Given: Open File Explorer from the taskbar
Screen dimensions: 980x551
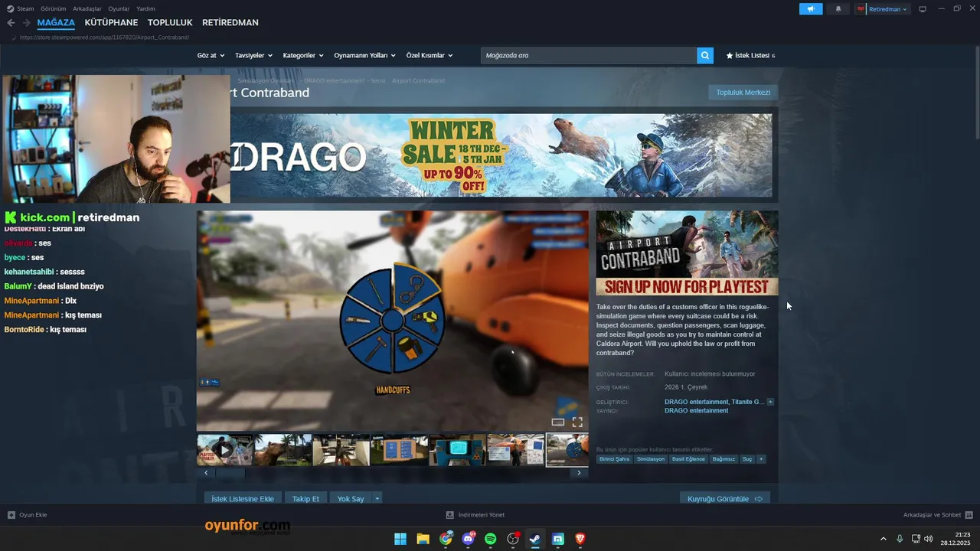Looking at the screenshot, I should coord(423,539).
